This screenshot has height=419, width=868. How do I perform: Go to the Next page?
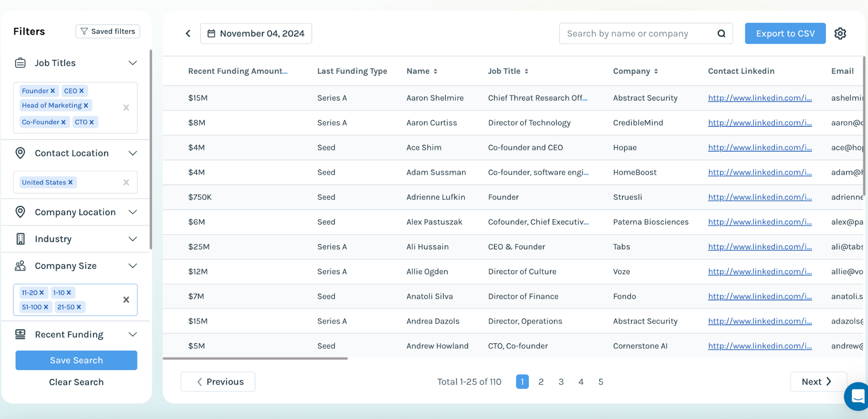click(819, 382)
